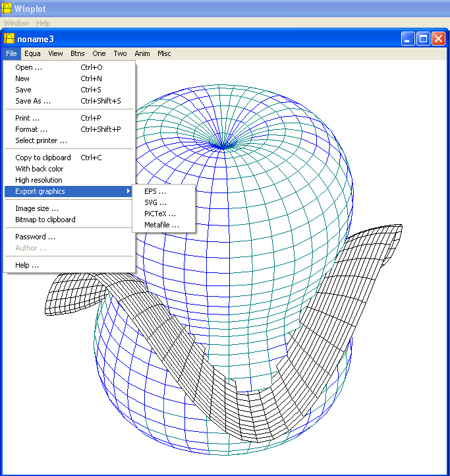Open the Window menu in Winplot

tap(16, 23)
